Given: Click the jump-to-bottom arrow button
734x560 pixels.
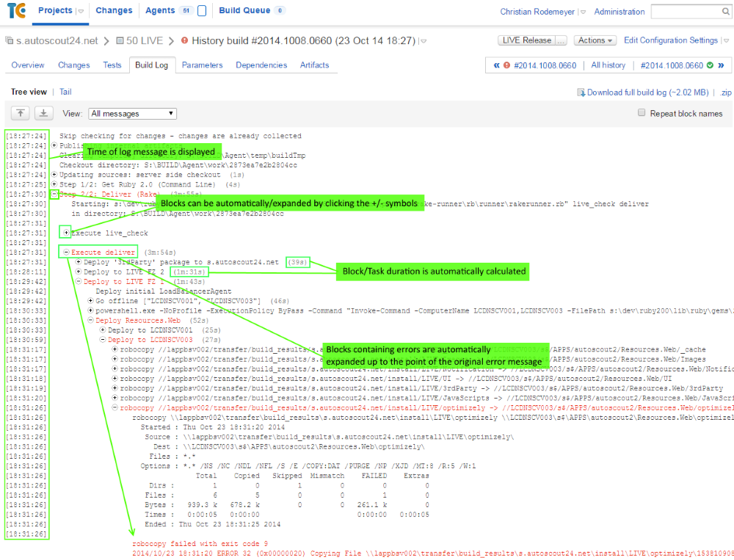Looking at the screenshot, I should [43, 113].
